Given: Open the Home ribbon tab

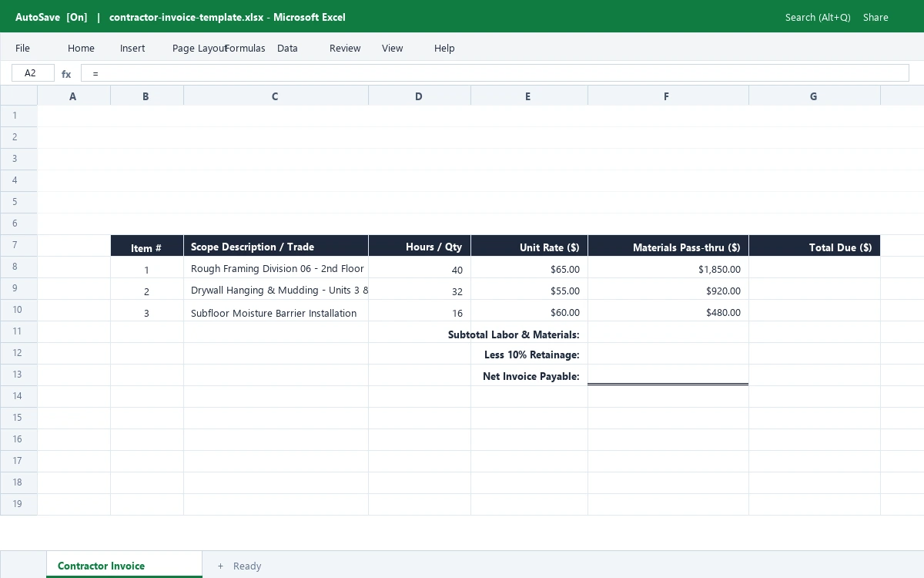Looking at the screenshot, I should pos(81,48).
